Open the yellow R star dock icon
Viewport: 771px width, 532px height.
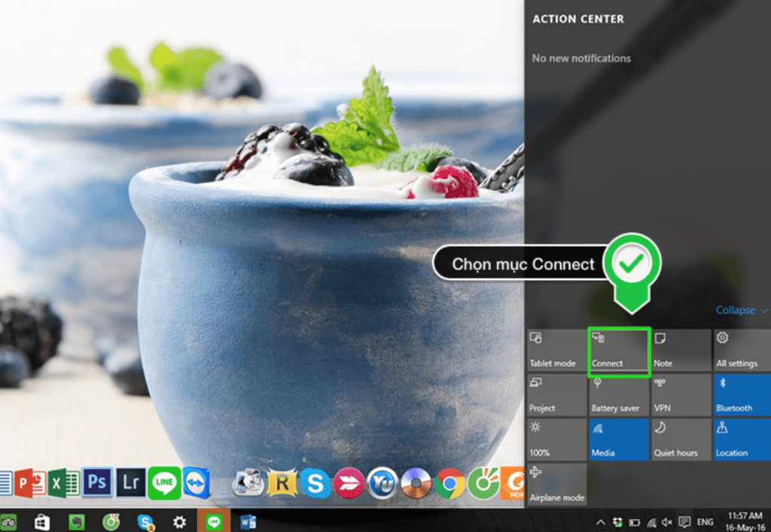(282, 483)
